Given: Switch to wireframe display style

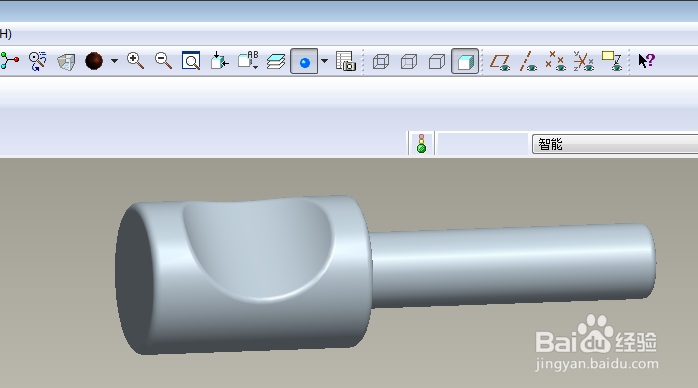Looking at the screenshot, I should [381, 61].
